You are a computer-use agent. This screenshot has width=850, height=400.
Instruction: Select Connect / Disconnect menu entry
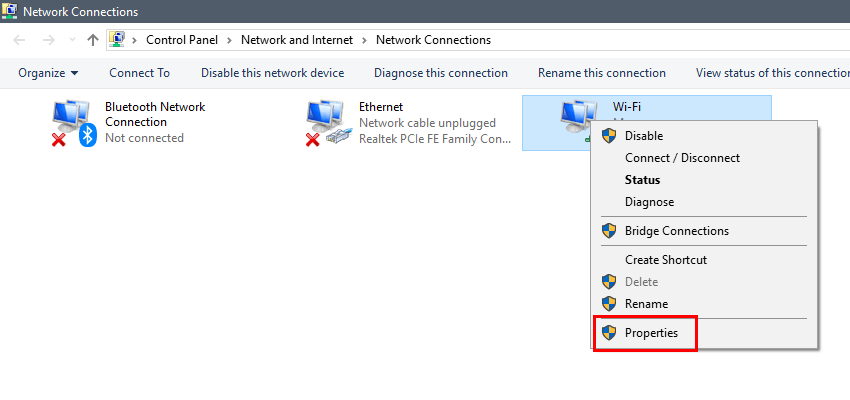coord(682,158)
